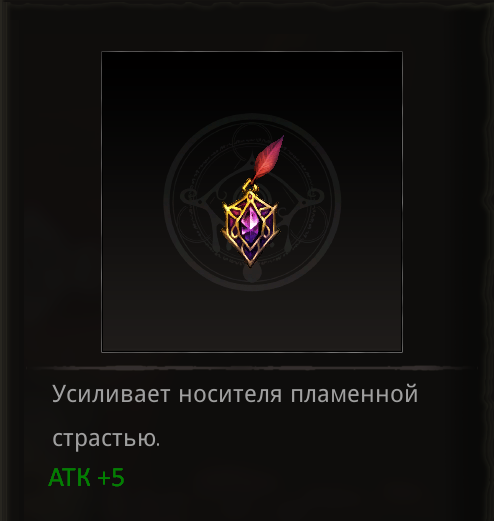Click the word "пламенной" in the description

coord(354,394)
